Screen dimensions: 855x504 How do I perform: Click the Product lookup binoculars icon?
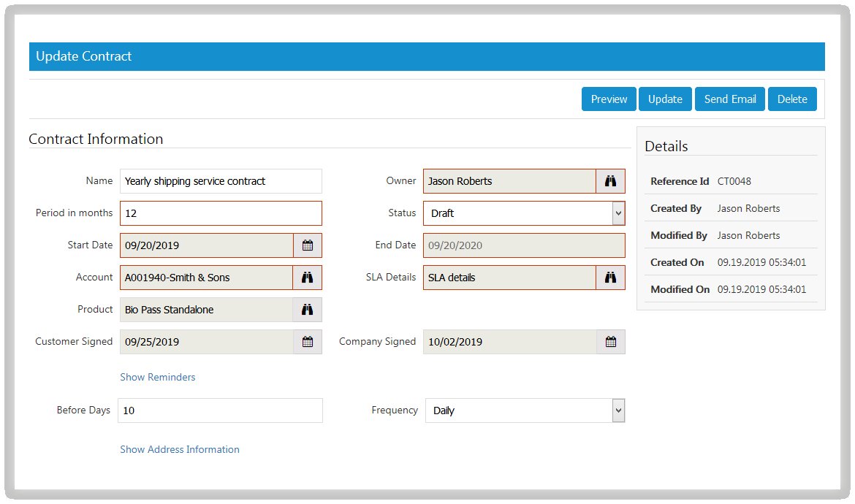pos(308,310)
